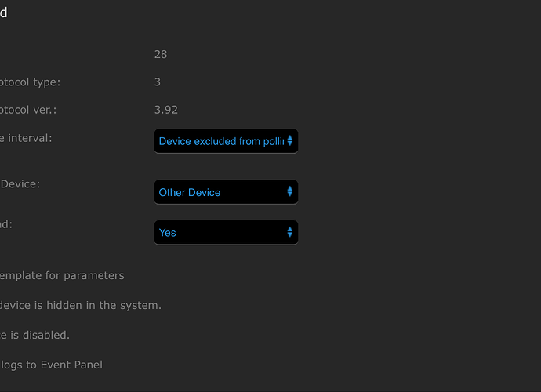Image resolution: width=541 pixels, height=392 pixels.
Task: Click the up-down arrows on polling interval selector
Action: click(x=290, y=141)
